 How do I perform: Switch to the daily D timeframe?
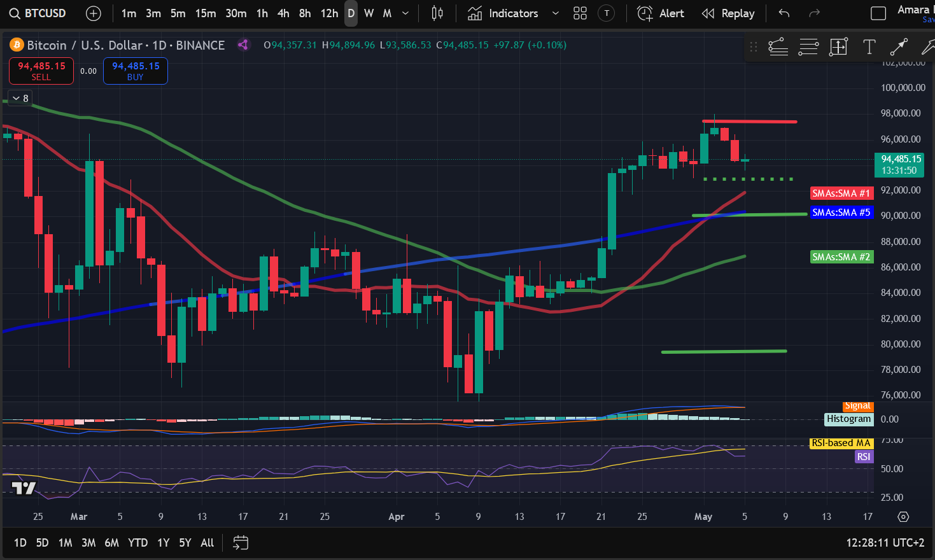(x=351, y=13)
